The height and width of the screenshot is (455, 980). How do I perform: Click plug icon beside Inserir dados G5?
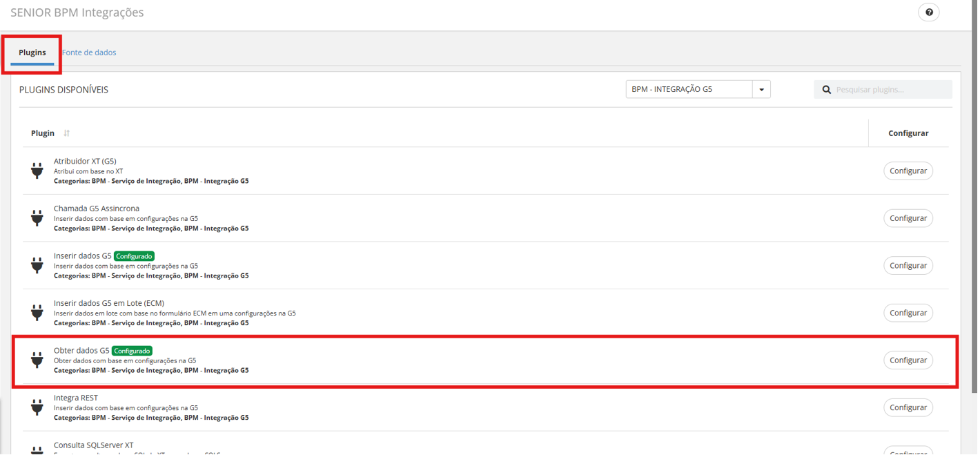click(37, 265)
